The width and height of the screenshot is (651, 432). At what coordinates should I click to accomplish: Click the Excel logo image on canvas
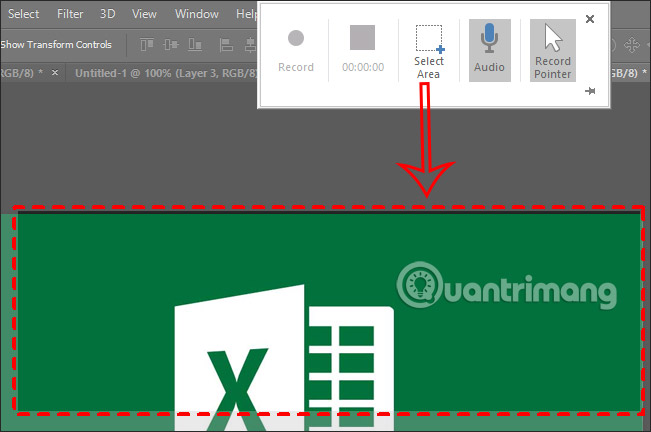284,358
